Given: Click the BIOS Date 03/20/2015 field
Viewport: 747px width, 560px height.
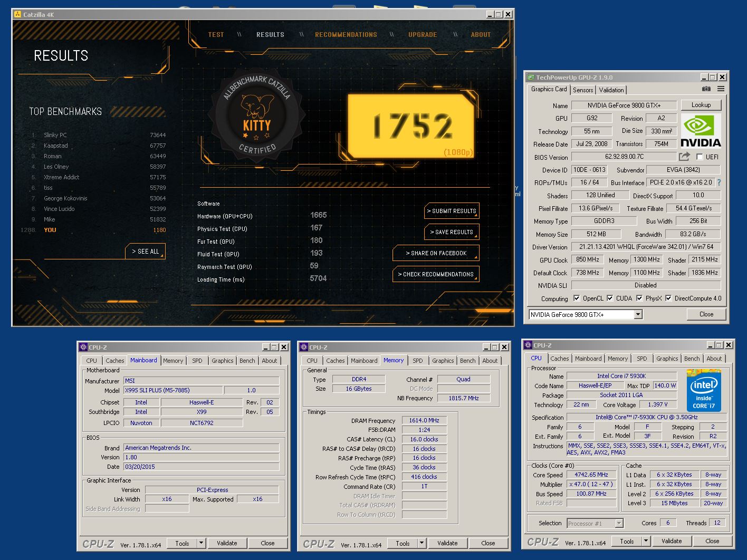Looking at the screenshot, I should pyautogui.click(x=202, y=467).
